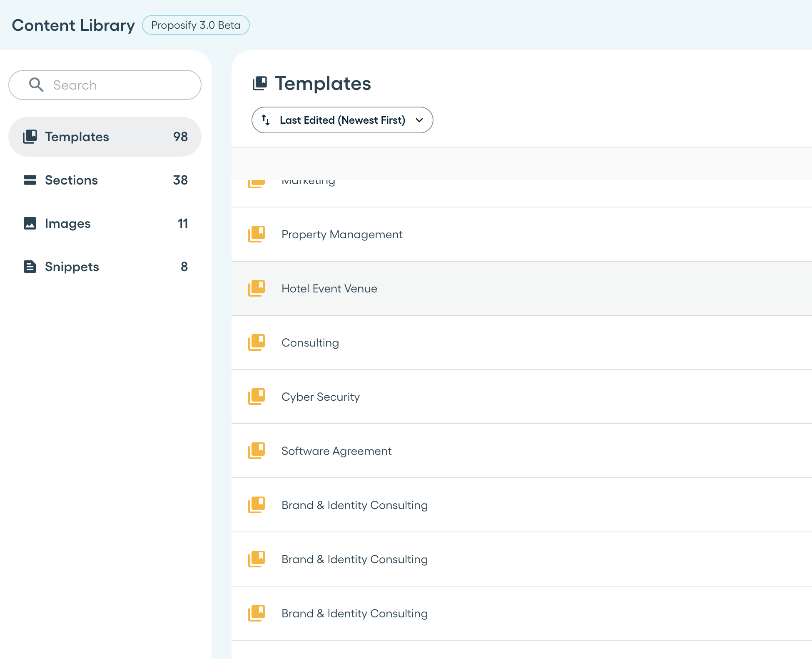812x659 pixels.
Task: Click the sort arrows icon
Action: [x=266, y=120]
